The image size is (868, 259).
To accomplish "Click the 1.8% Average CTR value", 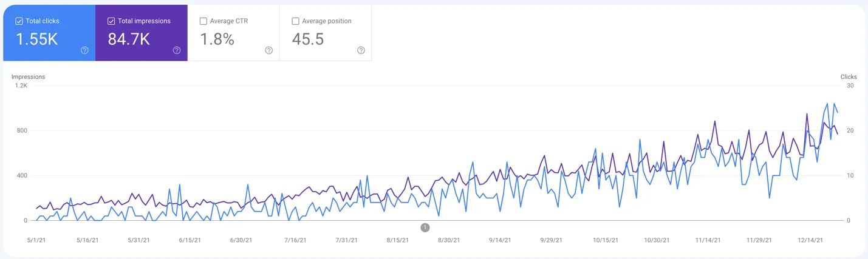I will 217,39.
